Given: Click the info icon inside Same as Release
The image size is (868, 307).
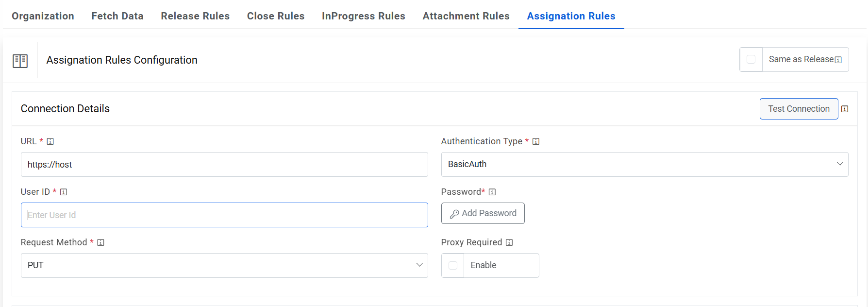Looking at the screenshot, I should [838, 60].
